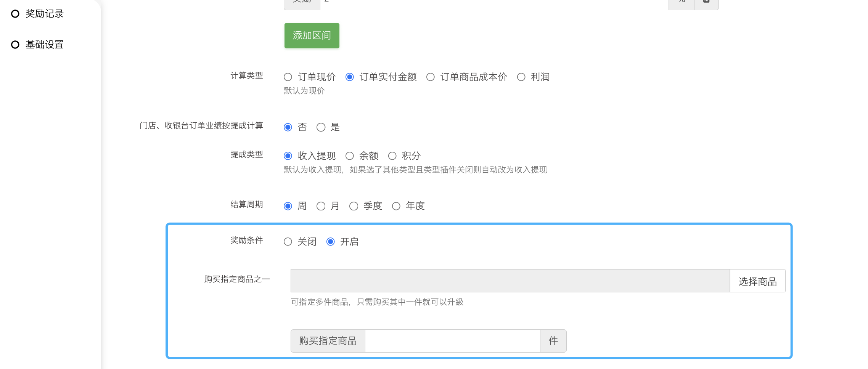Image resolution: width=868 pixels, height=369 pixels.
Task: Select 余额 as the 提成类型
Action: (x=349, y=156)
